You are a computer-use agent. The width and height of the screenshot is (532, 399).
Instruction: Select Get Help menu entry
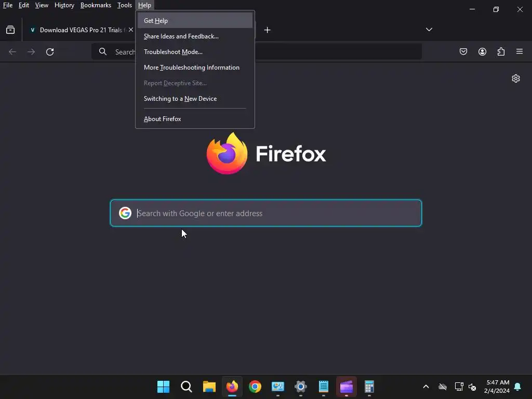coord(195,20)
